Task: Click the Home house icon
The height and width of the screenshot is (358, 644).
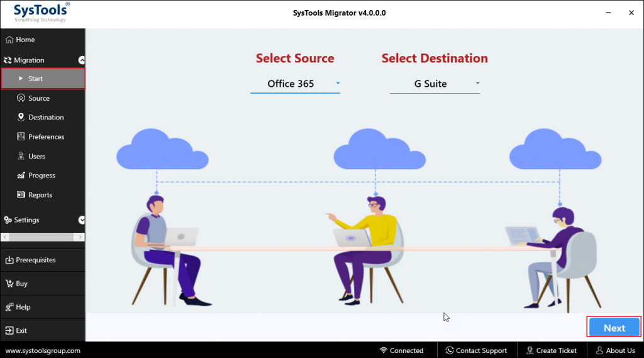Action: 9,40
